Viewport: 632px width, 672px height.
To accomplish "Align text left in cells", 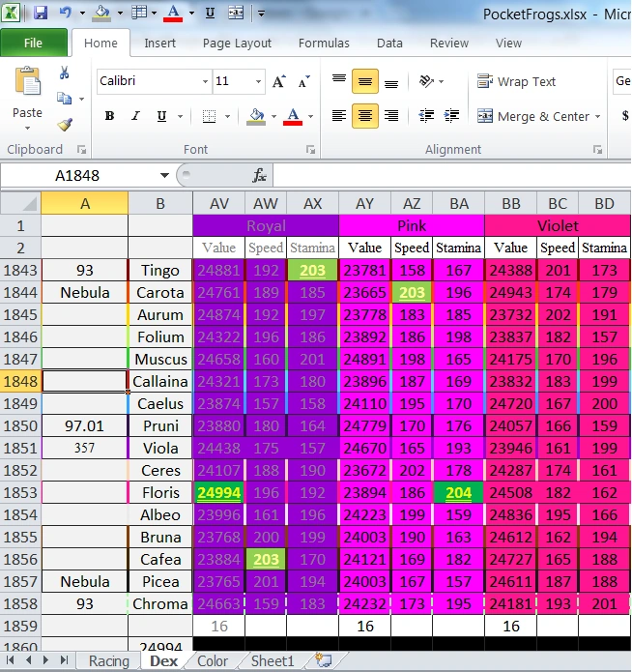I will pyautogui.click(x=339, y=116).
